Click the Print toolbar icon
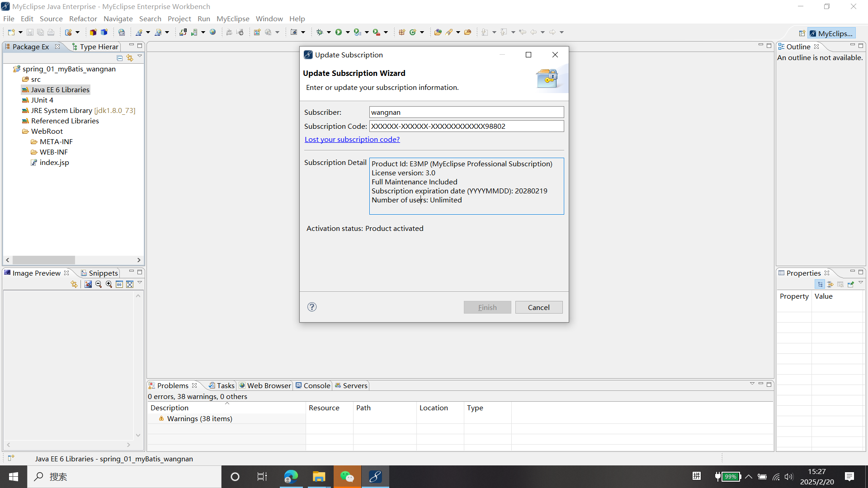Screen dimensions: 868x488 tap(51, 32)
